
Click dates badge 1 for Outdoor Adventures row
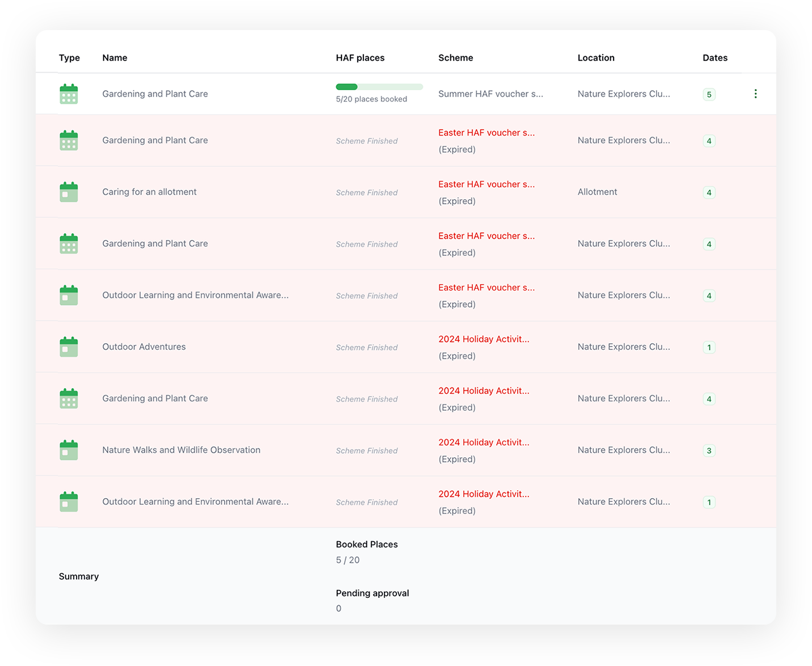tap(709, 347)
